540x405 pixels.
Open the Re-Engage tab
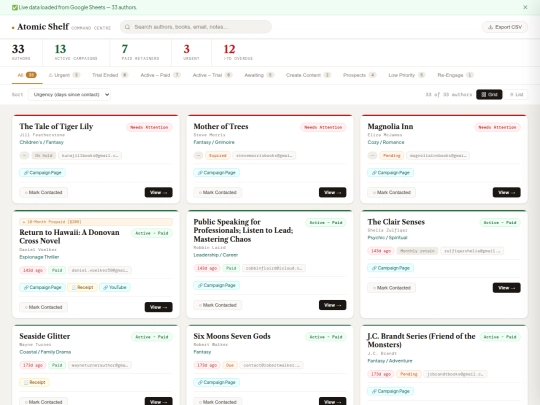pos(455,75)
